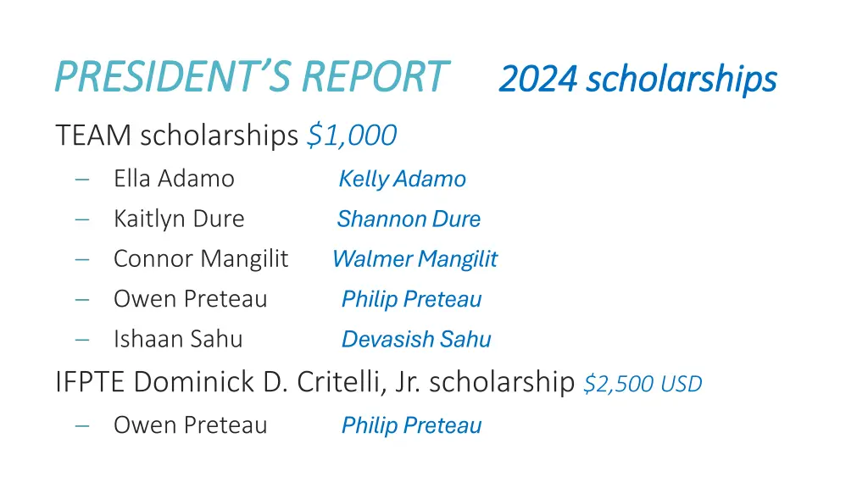Click the PRESIDENT'S REPORT title
The width and height of the screenshot is (868, 488).
(252, 76)
